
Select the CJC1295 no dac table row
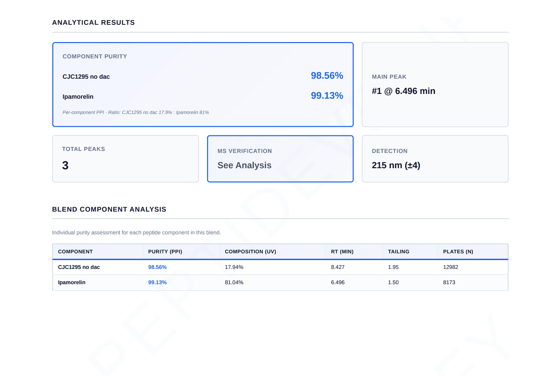[280, 267]
